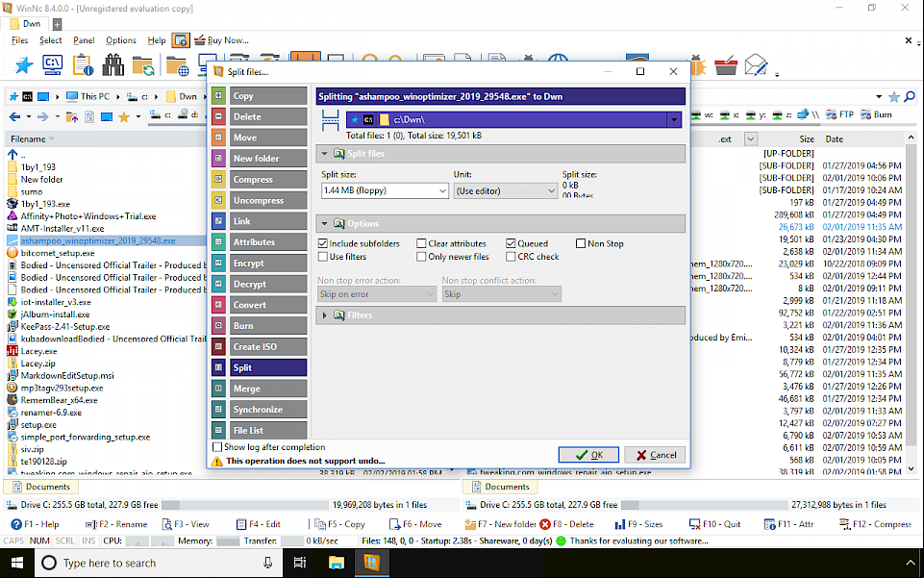924x578 pixels.
Task: Open the Help menu
Action: click(x=156, y=40)
